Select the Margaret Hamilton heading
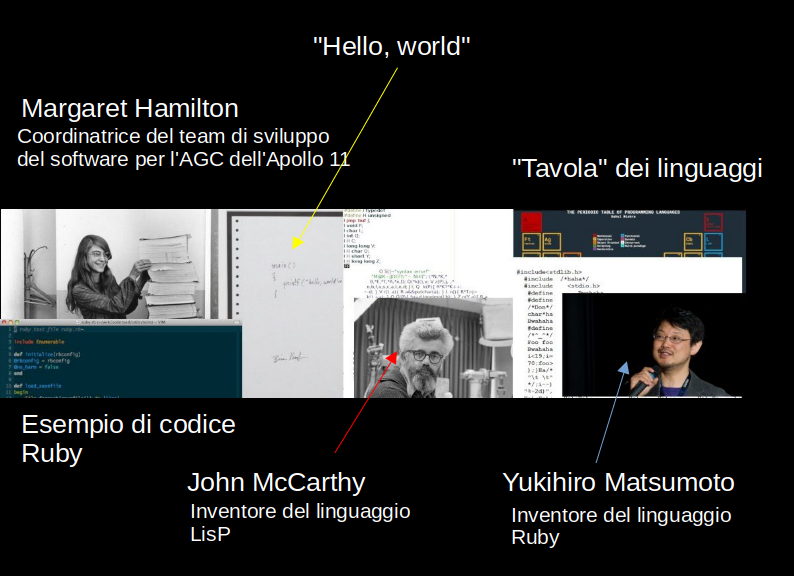Screen dimensions: 794x576 pyautogui.click(x=130, y=108)
